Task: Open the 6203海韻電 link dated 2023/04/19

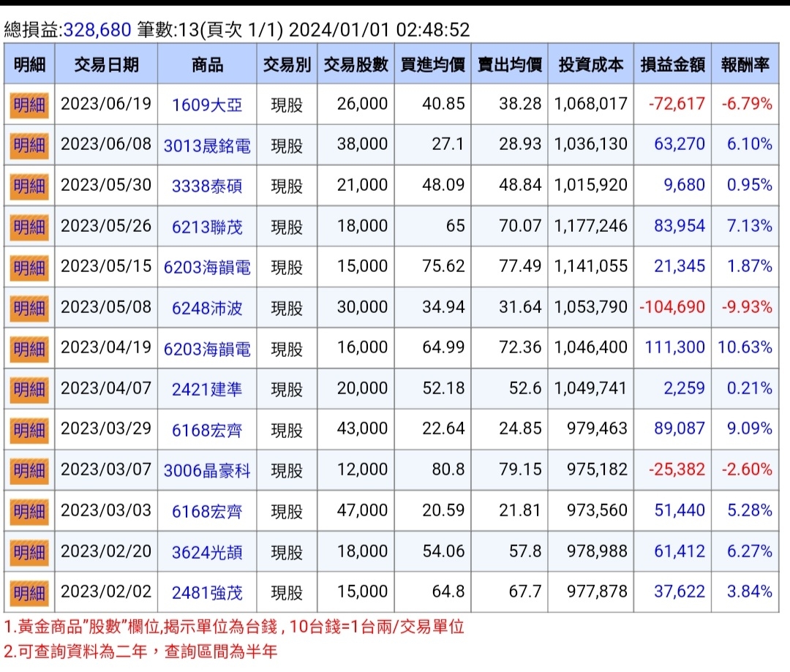Action: pos(207,349)
